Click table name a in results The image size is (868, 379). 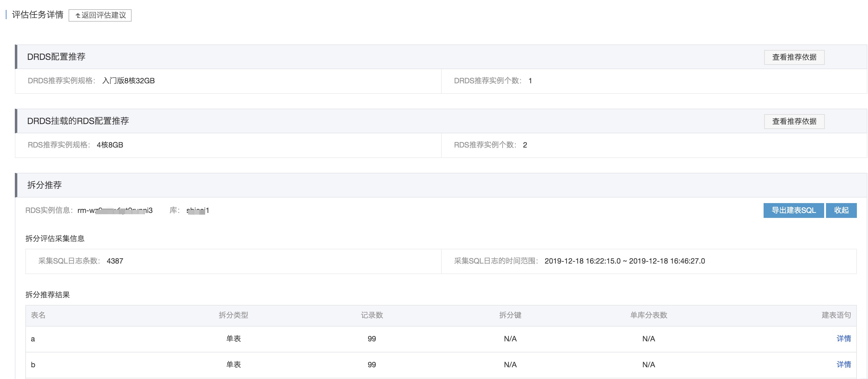(33, 339)
